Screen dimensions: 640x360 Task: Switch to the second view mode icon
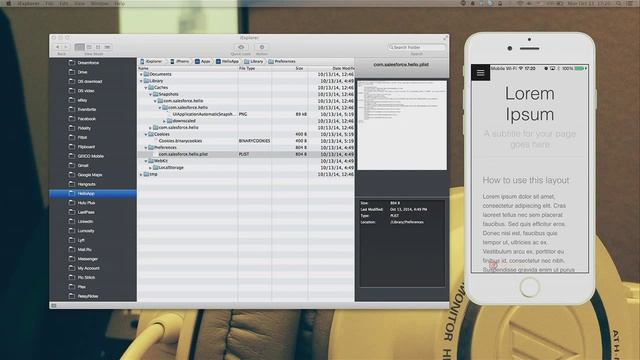click(89, 47)
